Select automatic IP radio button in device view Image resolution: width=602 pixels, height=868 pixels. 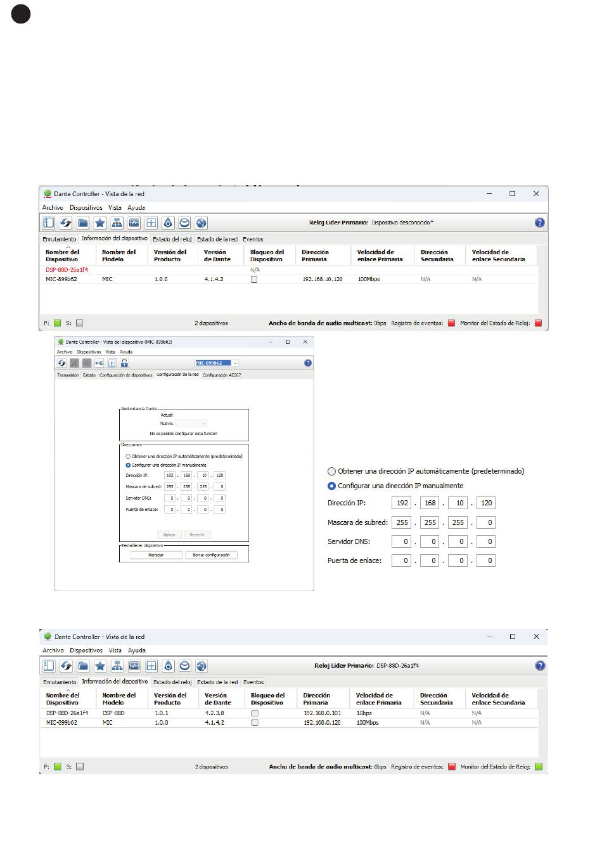(x=128, y=457)
